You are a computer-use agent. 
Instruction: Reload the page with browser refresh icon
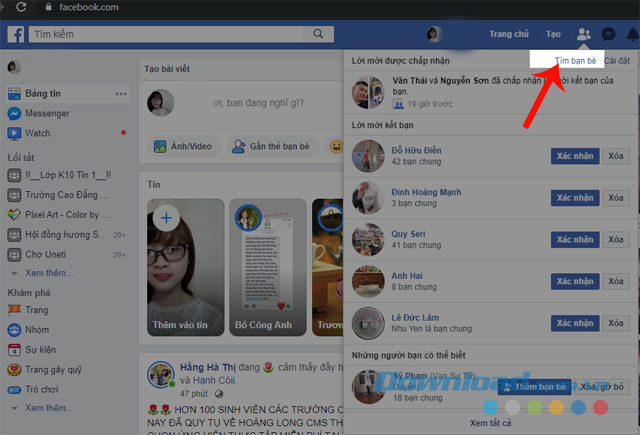(21, 7)
